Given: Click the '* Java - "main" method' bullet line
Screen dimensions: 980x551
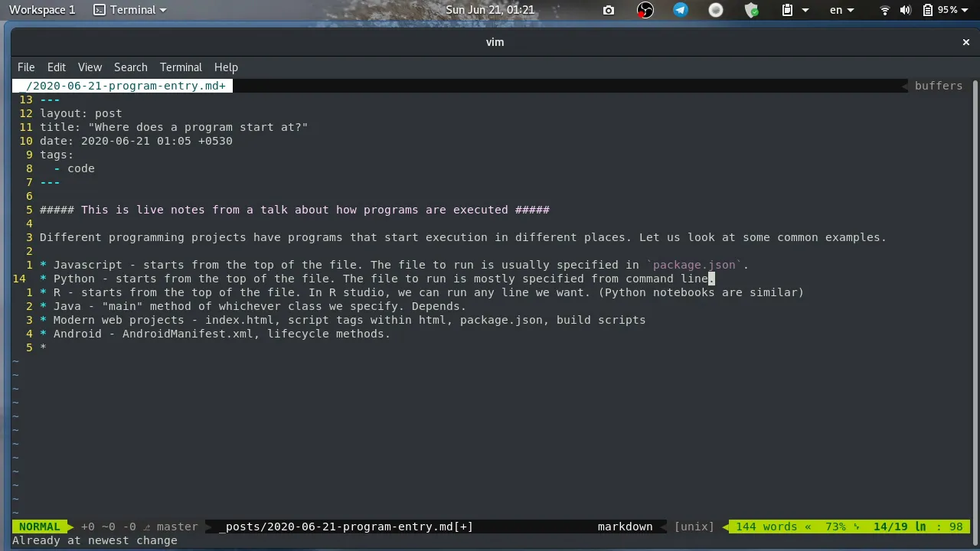Looking at the screenshot, I should click(253, 306).
